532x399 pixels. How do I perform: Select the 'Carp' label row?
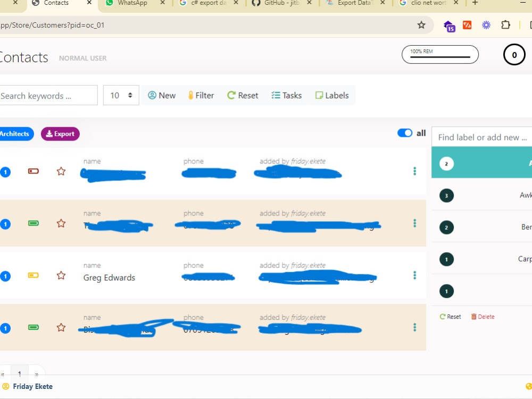pyautogui.click(x=482, y=259)
